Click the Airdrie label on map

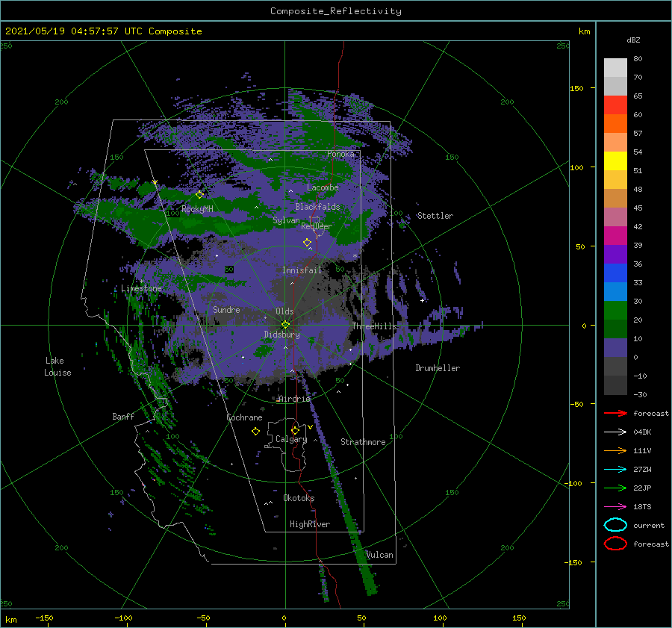294,399
